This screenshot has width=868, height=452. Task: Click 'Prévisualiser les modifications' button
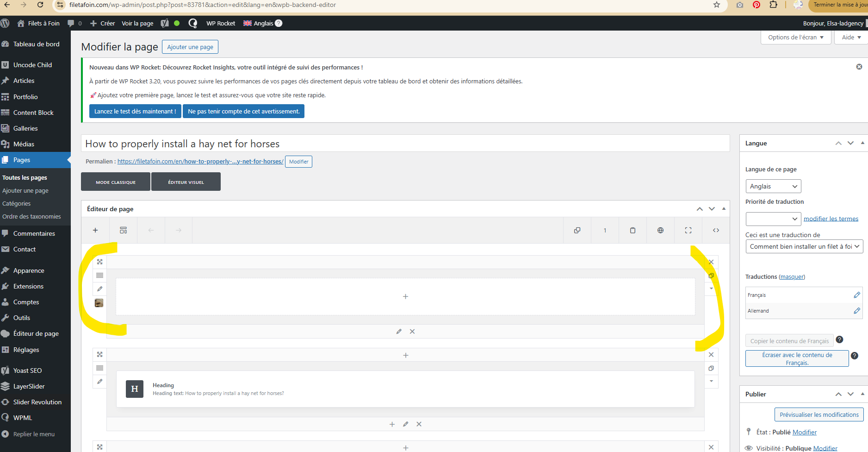(819, 414)
